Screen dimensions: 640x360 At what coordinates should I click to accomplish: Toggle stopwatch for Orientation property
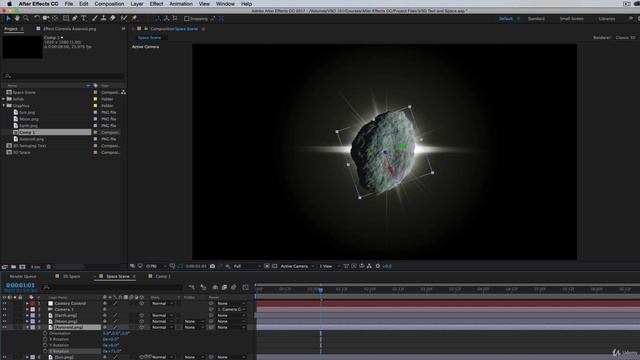pos(45,333)
